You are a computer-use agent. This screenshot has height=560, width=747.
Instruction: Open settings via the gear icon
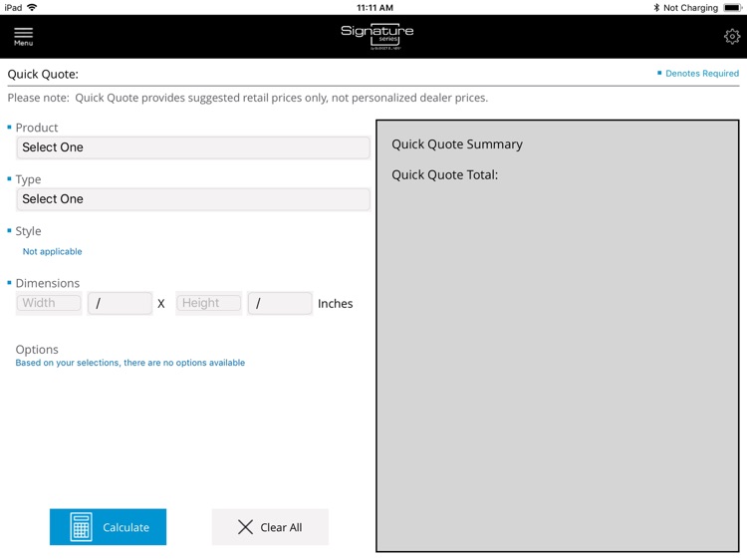tap(732, 37)
